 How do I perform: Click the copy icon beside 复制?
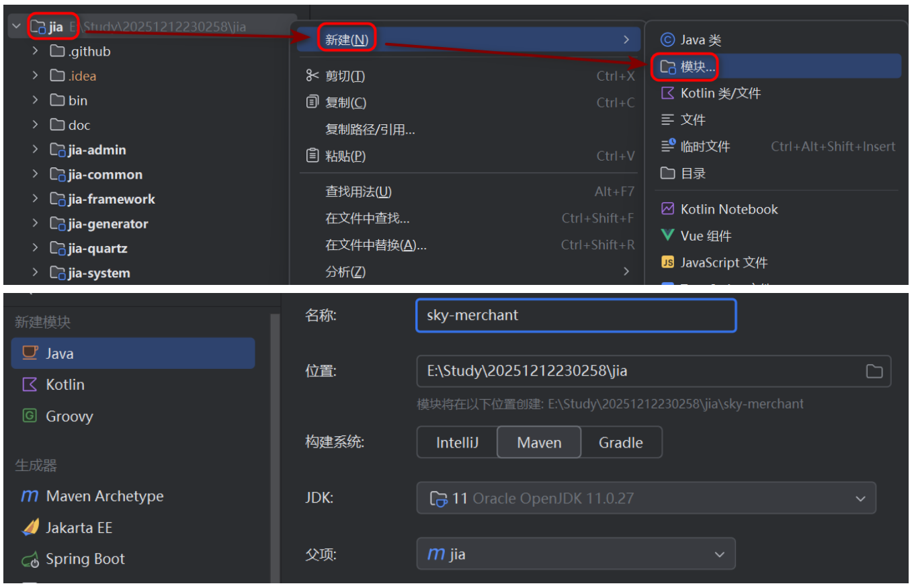312,102
